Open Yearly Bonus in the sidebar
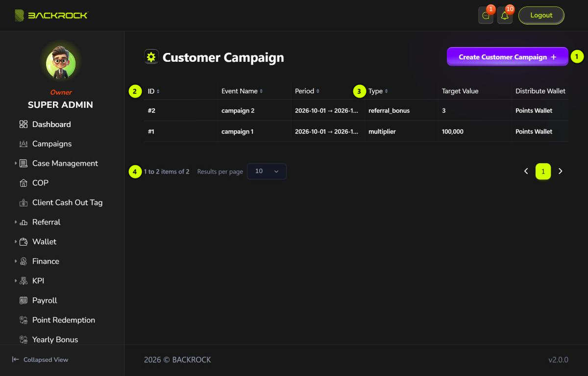Image resolution: width=588 pixels, height=376 pixels. tap(55, 340)
